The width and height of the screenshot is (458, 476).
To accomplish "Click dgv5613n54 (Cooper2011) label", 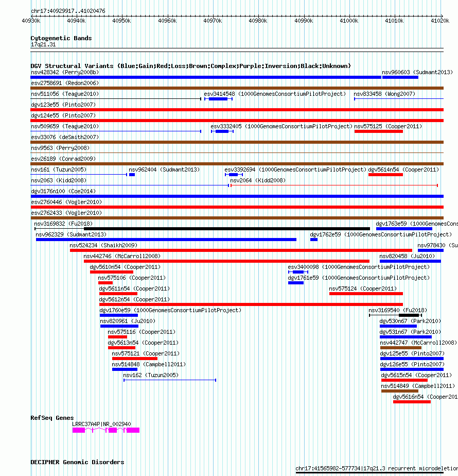I will point(143,343).
